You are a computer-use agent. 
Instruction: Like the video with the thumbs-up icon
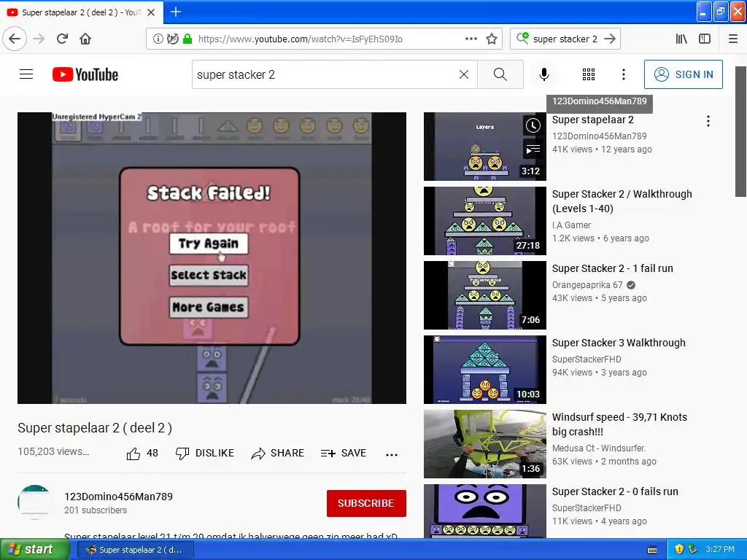click(x=133, y=454)
